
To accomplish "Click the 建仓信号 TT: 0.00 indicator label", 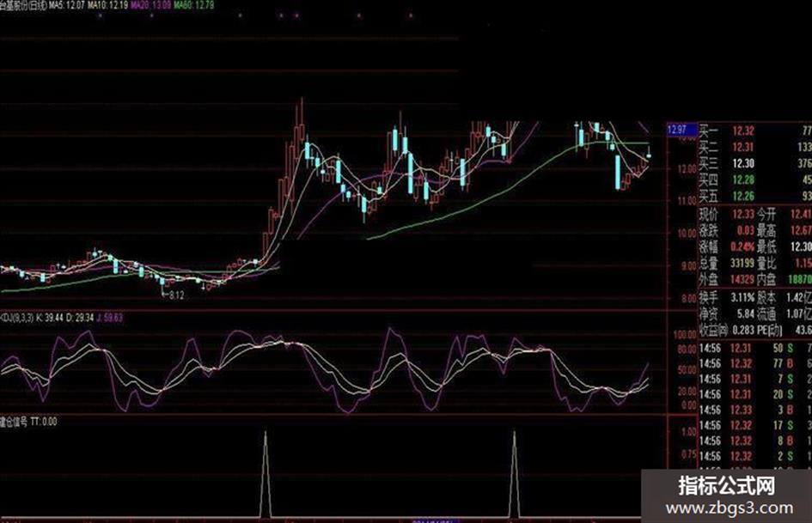I will [x=28, y=422].
